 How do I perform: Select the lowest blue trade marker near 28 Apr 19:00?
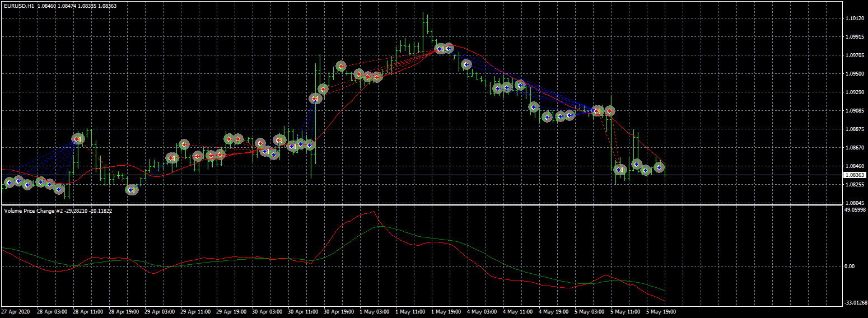tap(132, 190)
